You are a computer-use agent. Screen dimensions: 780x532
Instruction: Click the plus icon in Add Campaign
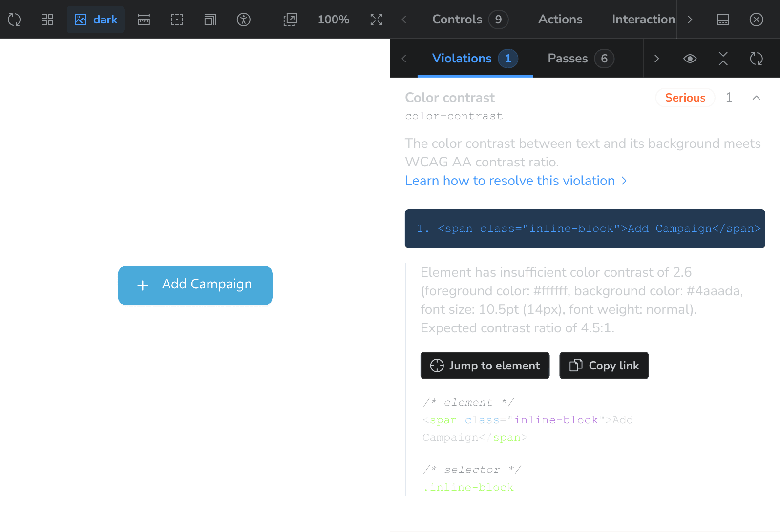click(x=143, y=286)
